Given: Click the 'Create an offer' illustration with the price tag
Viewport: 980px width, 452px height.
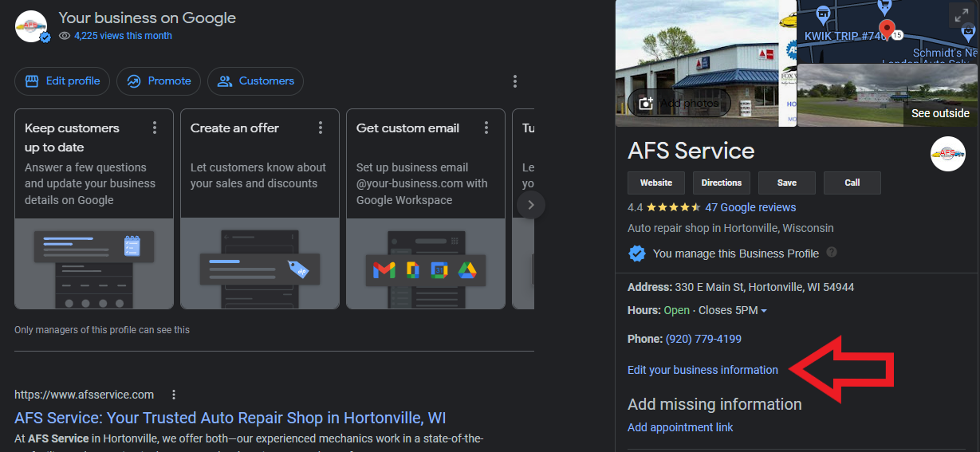Looking at the screenshot, I should pos(260,264).
